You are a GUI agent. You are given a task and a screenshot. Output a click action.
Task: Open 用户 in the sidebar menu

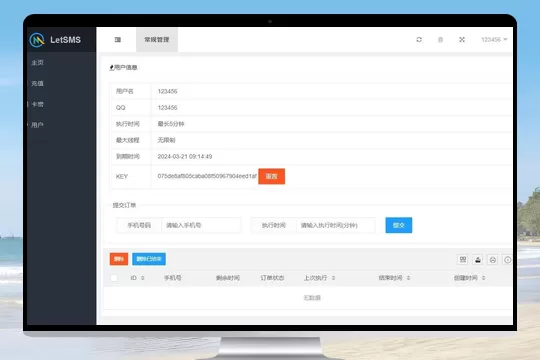click(x=38, y=125)
